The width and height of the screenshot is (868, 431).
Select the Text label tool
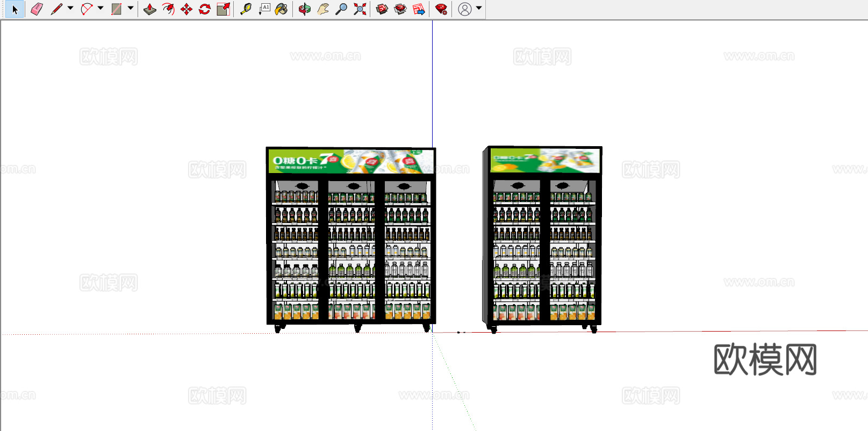[264, 9]
